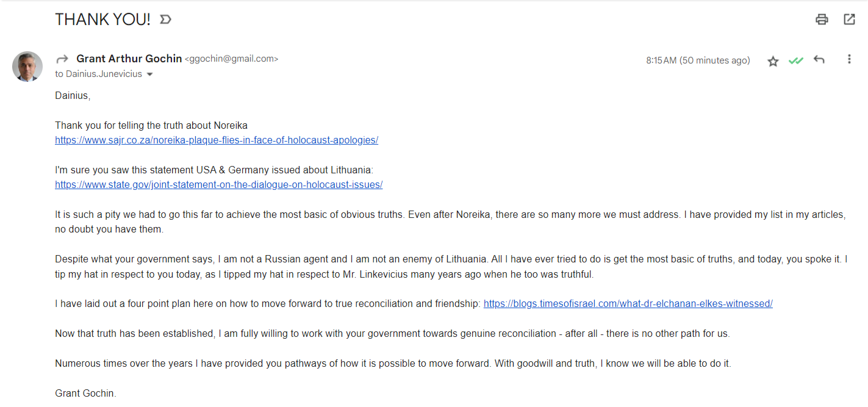Click the greeting line Dainius,
This screenshot has width=868, height=407.
coord(73,96)
